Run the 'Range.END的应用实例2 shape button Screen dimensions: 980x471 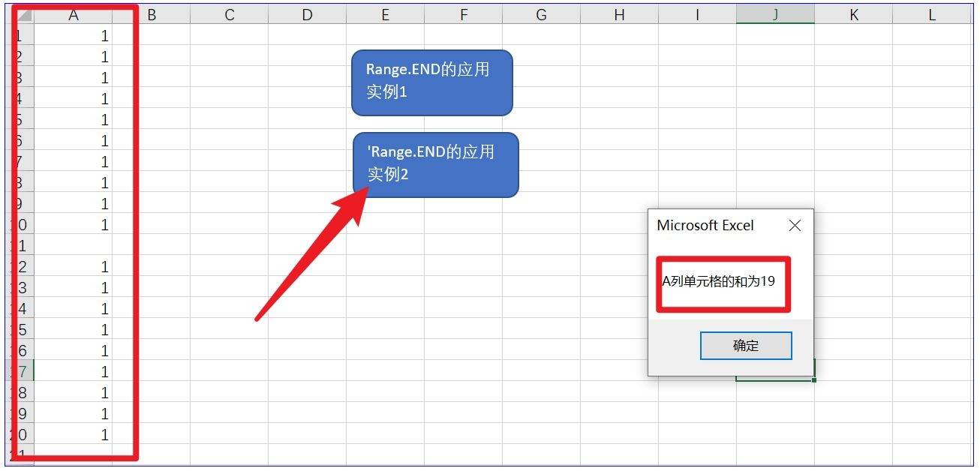[435, 164]
